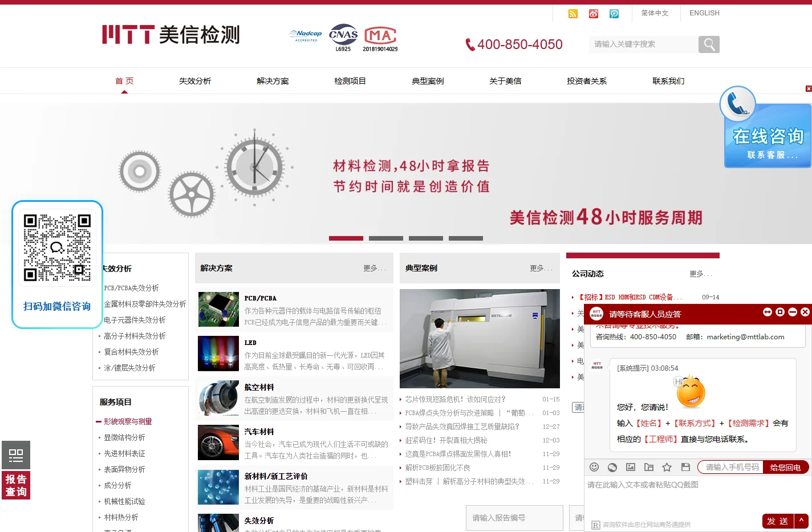Click the 汽车材料 car thumbnail

click(x=218, y=442)
